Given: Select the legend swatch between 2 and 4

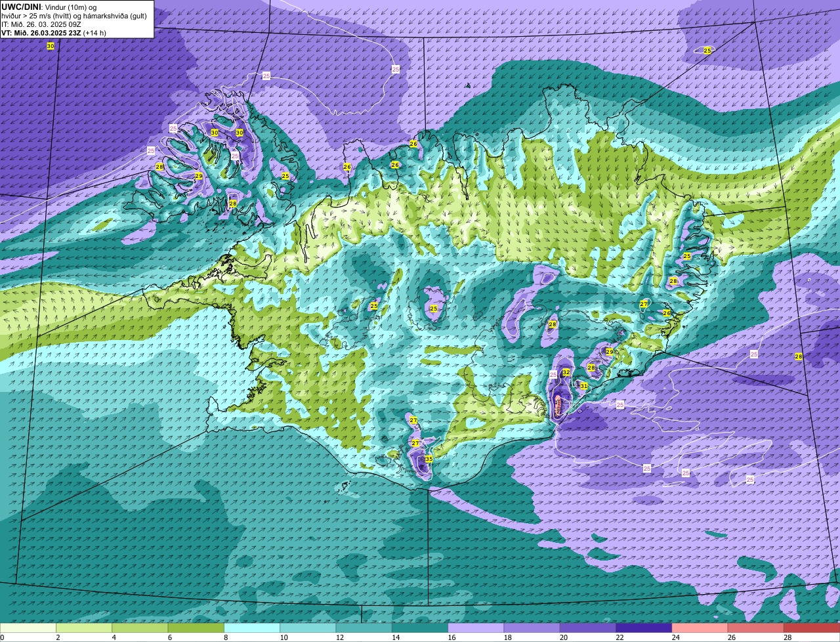Looking at the screenshot, I should pyautogui.click(x=84, y=628).
